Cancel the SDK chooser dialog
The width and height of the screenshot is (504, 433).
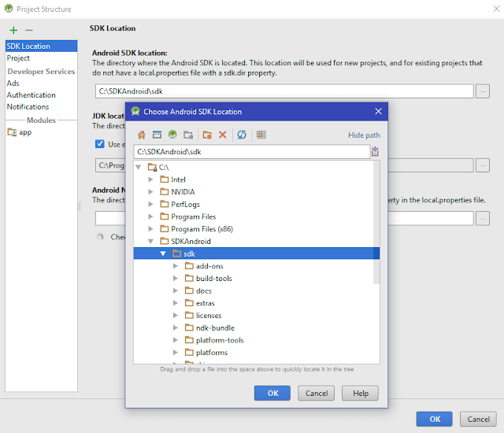317,393
